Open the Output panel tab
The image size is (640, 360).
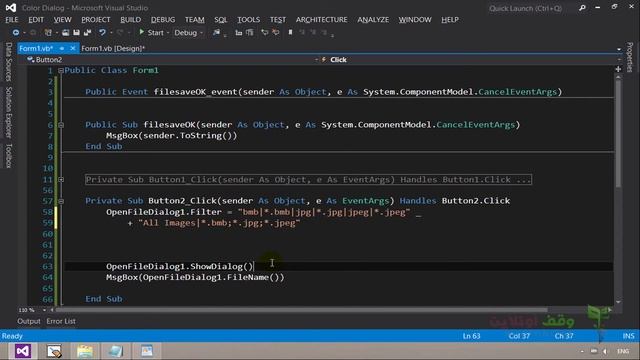(x=29, y=321)
